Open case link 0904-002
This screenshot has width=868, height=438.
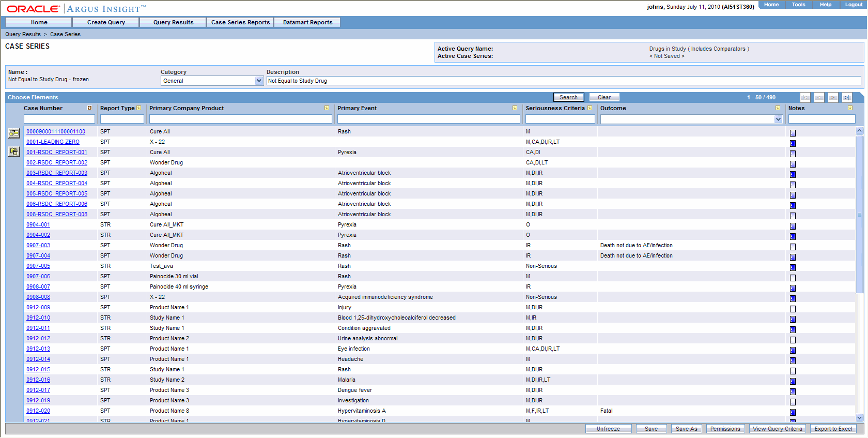pyautogui.click(x=38, y=235)
